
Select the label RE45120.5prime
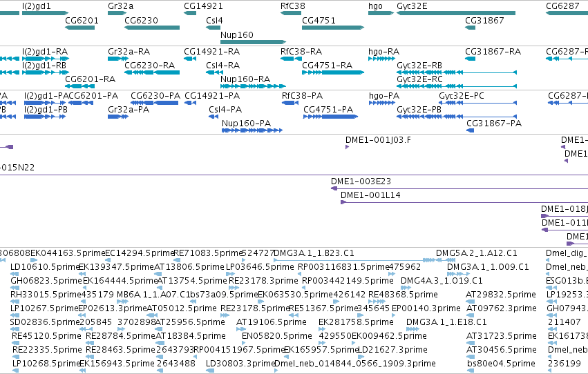coord(46,336)
